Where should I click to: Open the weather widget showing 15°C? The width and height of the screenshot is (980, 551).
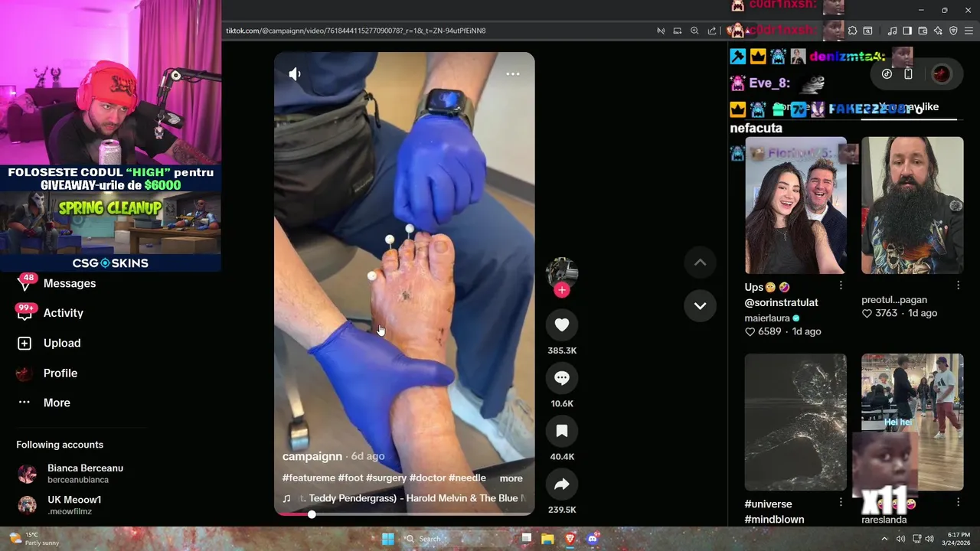33,539
